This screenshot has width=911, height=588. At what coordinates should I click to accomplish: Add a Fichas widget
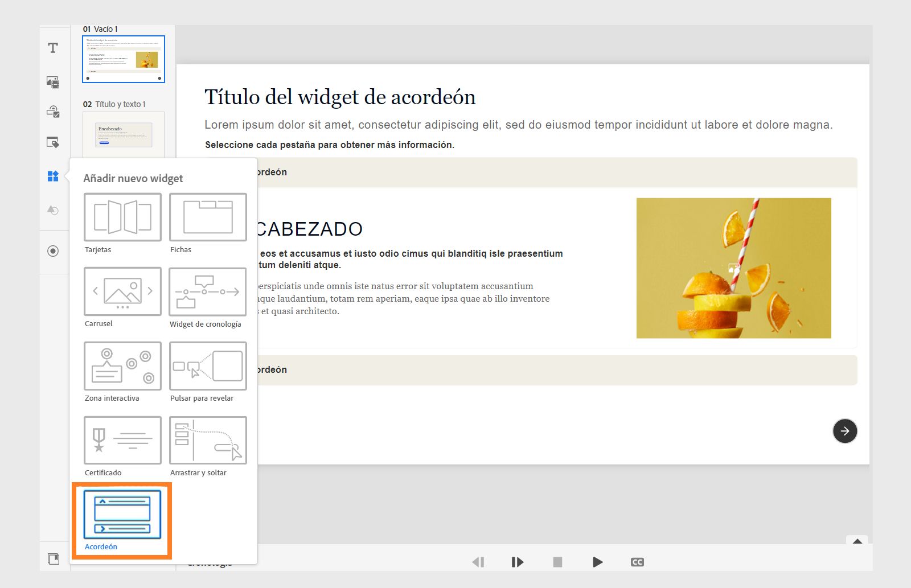coord(208,217)
